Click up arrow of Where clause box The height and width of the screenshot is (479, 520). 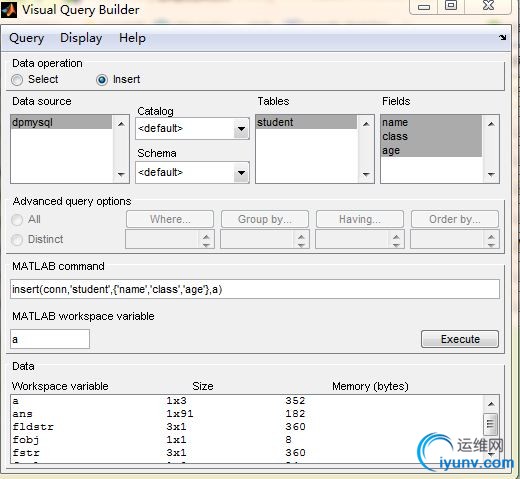coord(206,236)
